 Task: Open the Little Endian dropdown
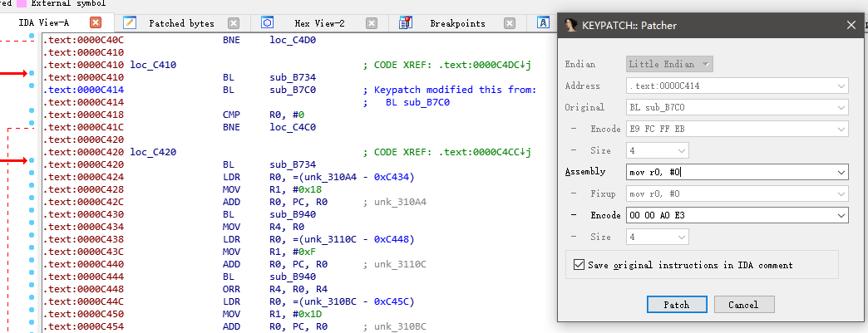707,64
